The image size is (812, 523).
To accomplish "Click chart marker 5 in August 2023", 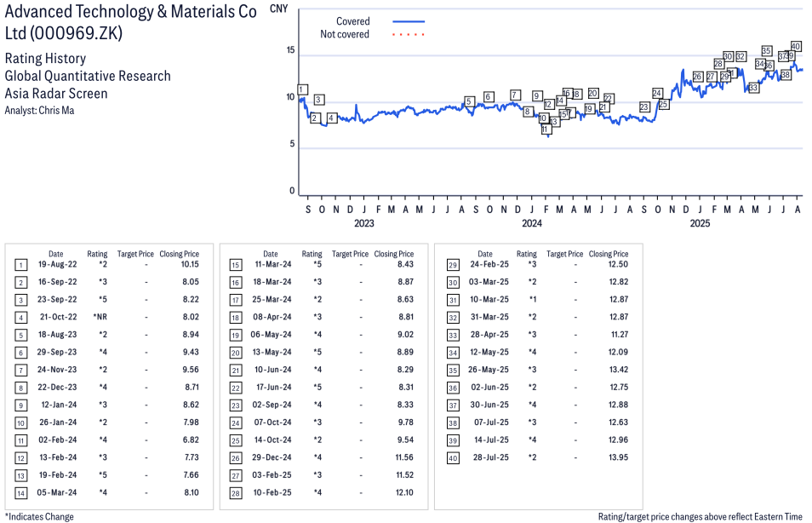I will coord(469,101).
